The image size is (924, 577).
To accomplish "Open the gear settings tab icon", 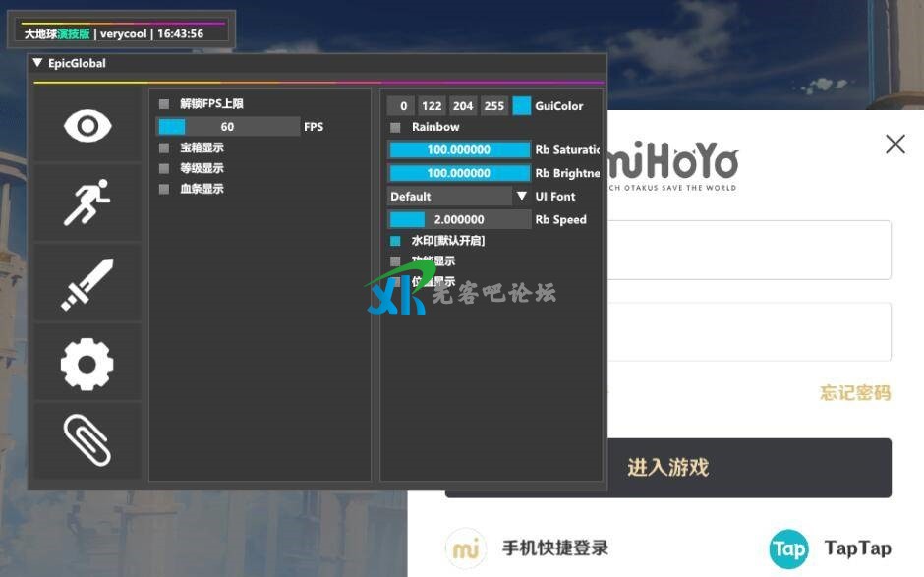I will (87, 364).
